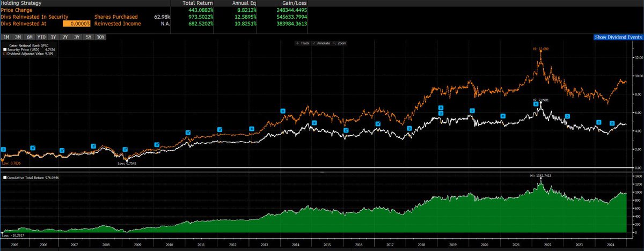Click the 2005 dividend event marker
The image size is (644, 251).
point(3,150)
